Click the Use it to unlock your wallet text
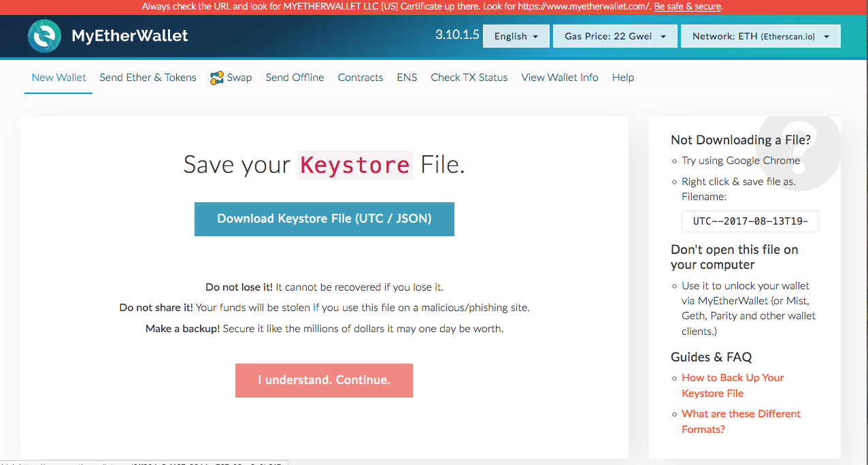Image resolution: width=868 pixels, height=465 pixels. coord(748,308)
